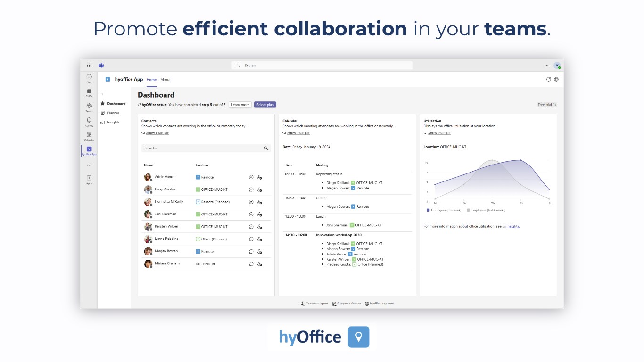The image size is (644, 362).
Task: Open Calendar in the Teams sidebar
Action: [x=89, y=136]
